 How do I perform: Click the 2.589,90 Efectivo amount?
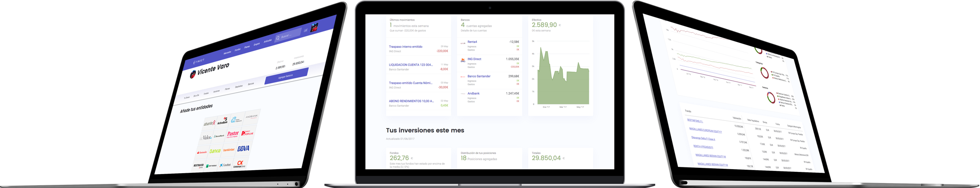pyautogui.click(x=544, y=25)
